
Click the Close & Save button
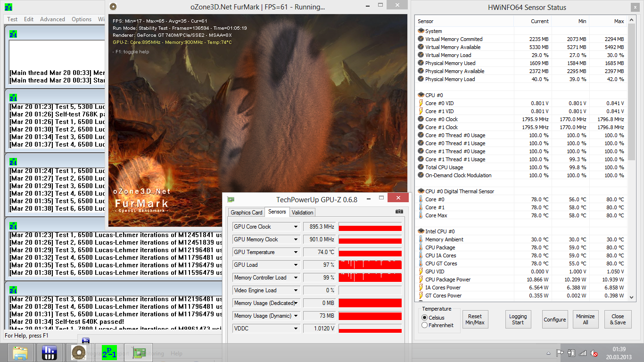click(x=618, y=320)
